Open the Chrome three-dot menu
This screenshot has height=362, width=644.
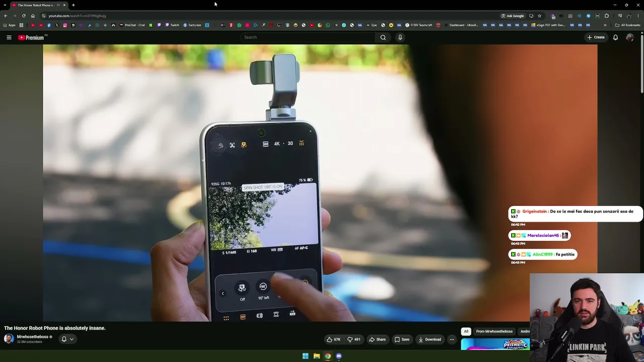[638, 16]
